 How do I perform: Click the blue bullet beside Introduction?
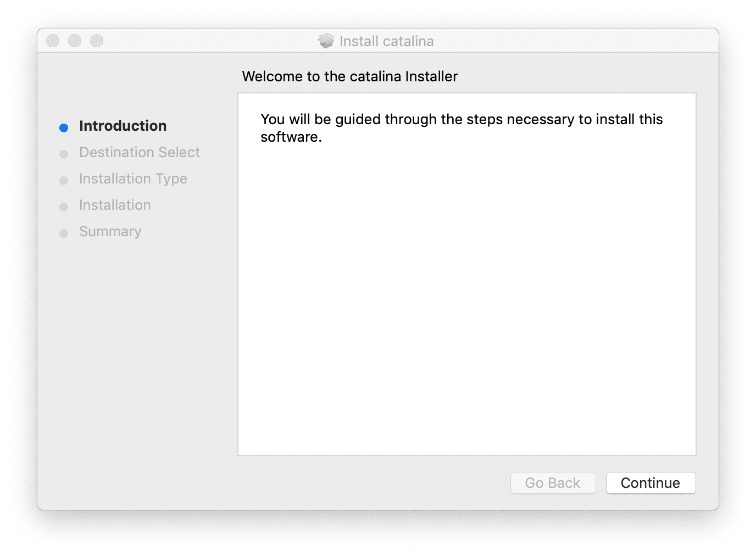pos(64,128)
